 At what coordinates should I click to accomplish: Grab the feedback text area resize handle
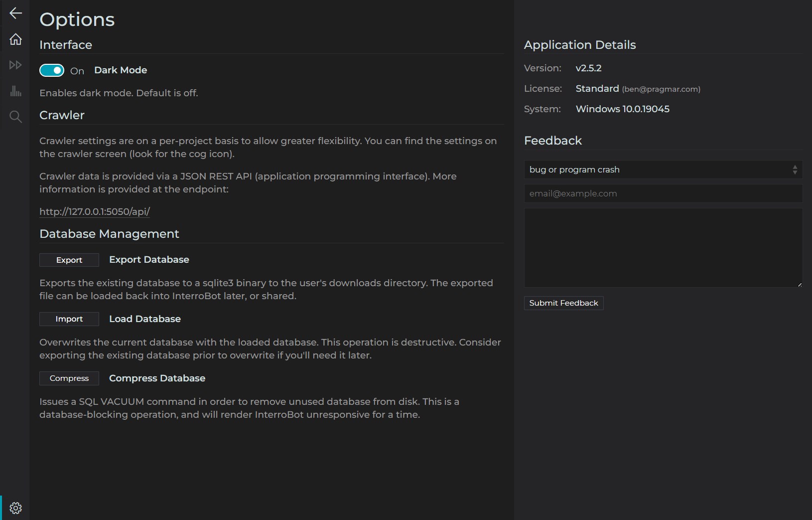click(800, 285)
